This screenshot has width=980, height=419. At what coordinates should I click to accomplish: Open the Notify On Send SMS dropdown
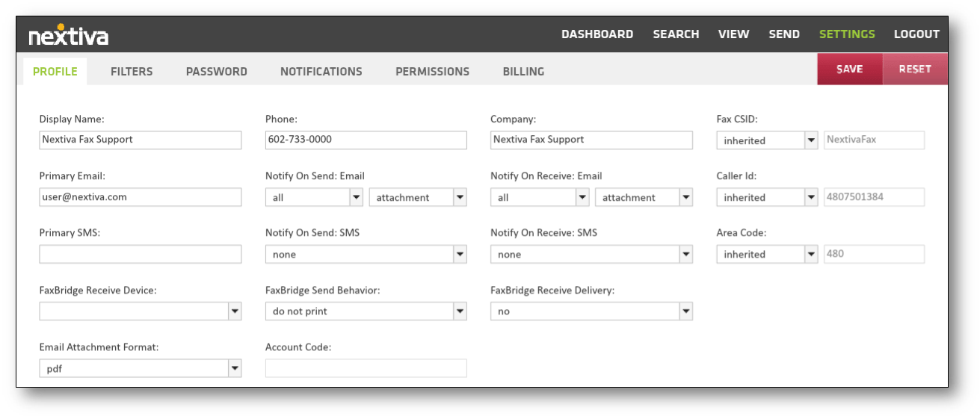[366, 254]
